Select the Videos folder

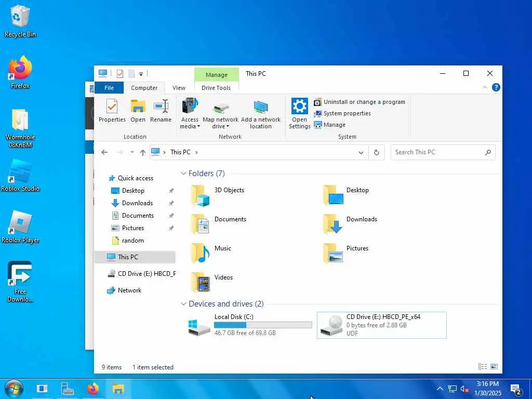click(x=212, y=283)
